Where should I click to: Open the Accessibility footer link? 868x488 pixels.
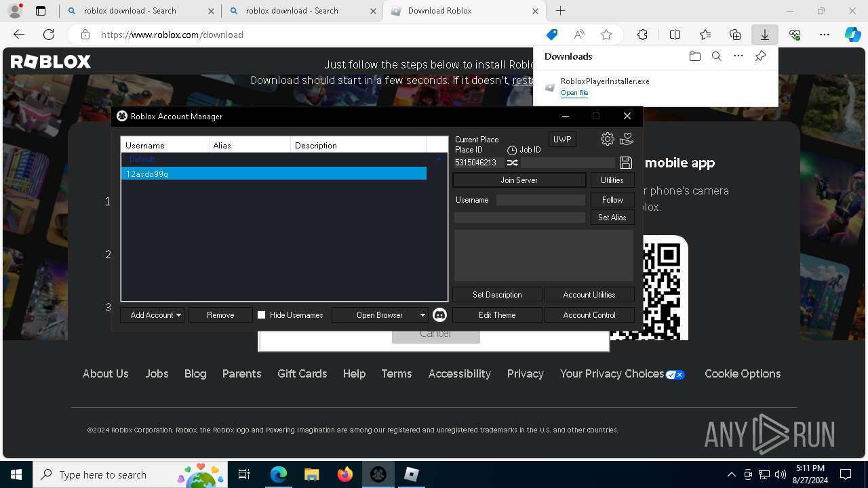[x=460, y=374]
